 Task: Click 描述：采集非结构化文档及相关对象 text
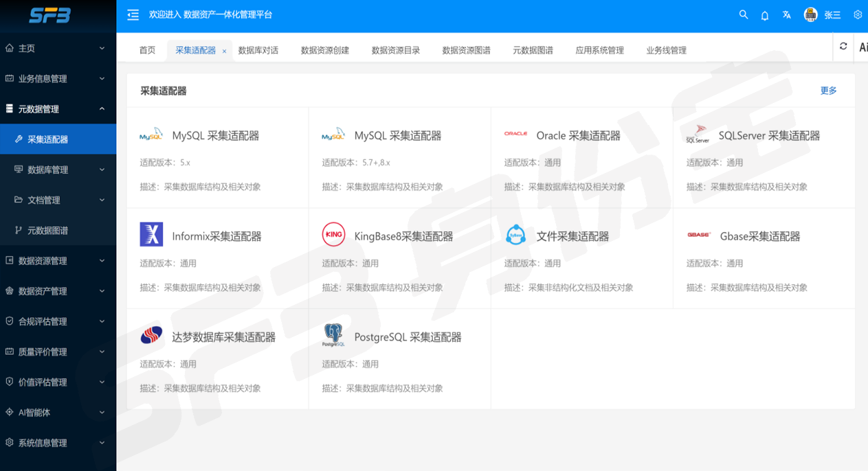(x=568, y=288)
